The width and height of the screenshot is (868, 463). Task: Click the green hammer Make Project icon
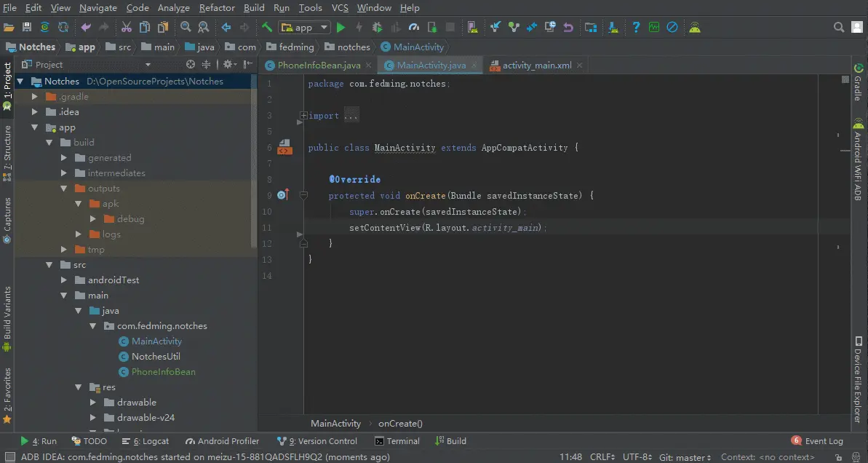[267, 27]
